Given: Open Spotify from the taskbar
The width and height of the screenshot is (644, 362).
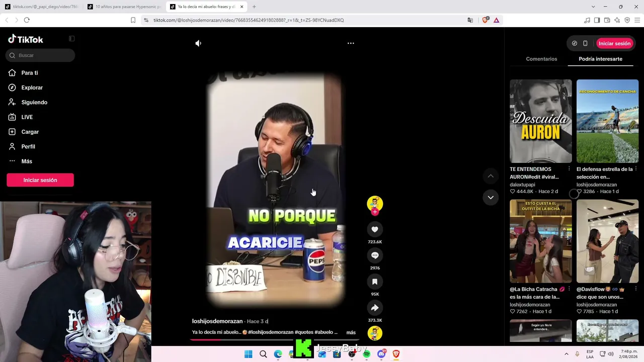Looking at the screenshot, I should pyautogui.click(x=366, y=354).
